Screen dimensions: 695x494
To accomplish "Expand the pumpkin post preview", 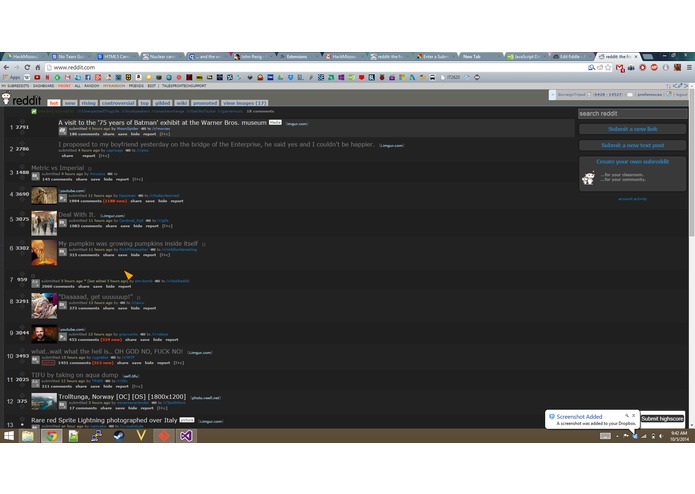I will click(x=62, y=252).
